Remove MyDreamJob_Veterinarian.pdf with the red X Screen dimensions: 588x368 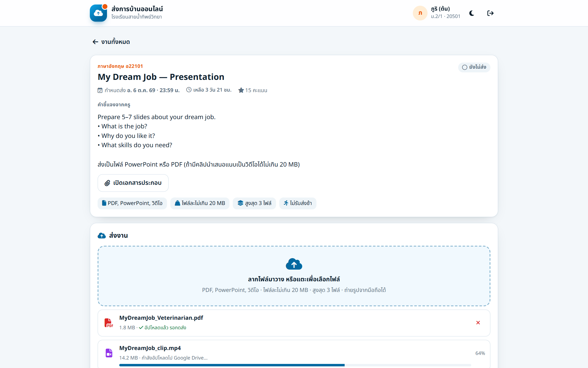pyautogui.click(x=478, y=323)
